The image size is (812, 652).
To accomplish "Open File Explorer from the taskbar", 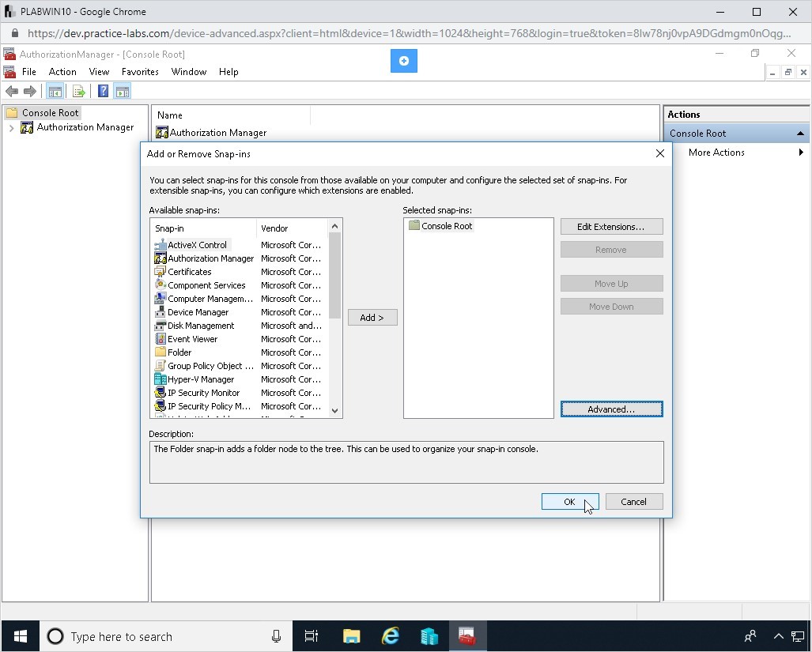I will tap(351, 636).
